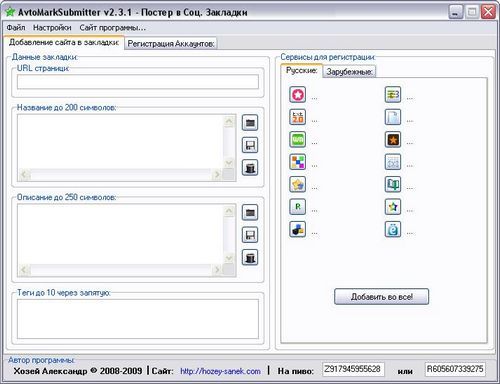Click the orange star on dark background icon

point(393,140)
